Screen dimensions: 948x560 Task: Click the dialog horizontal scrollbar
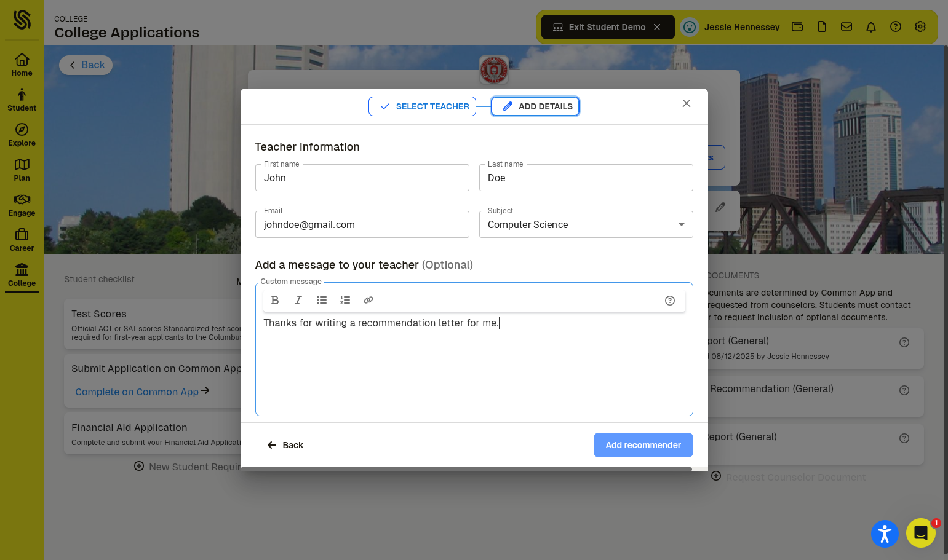pos(466,469)
